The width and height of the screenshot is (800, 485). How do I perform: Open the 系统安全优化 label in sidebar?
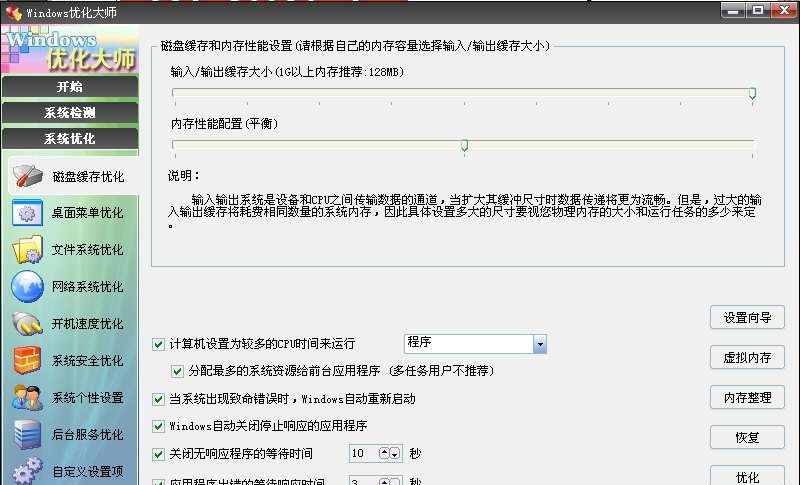click(x=87, y=361)
